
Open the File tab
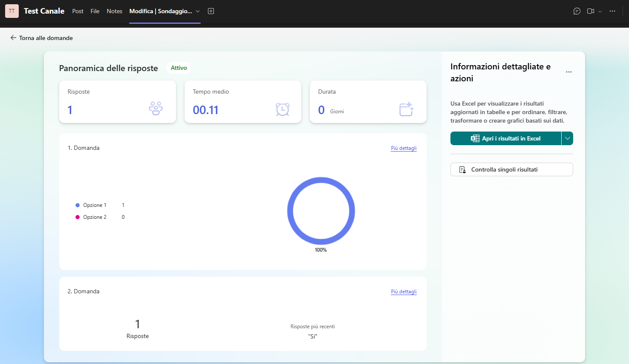[x=95, y=11]
